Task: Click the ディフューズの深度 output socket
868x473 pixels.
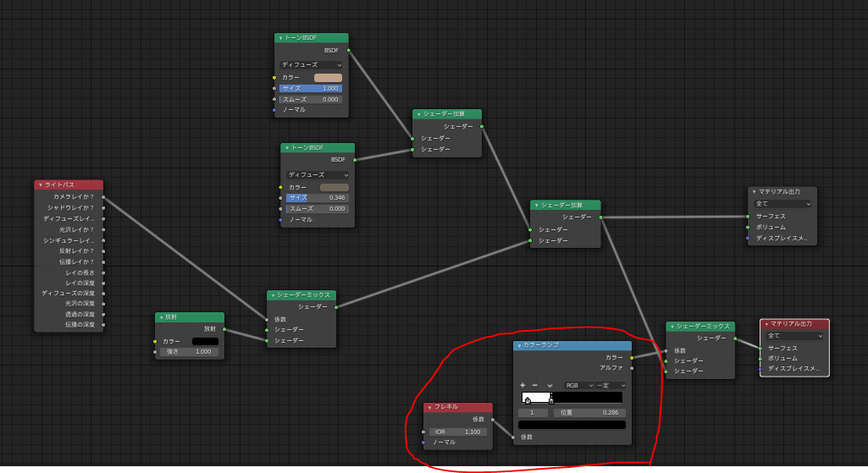Action: coord(103,294)
